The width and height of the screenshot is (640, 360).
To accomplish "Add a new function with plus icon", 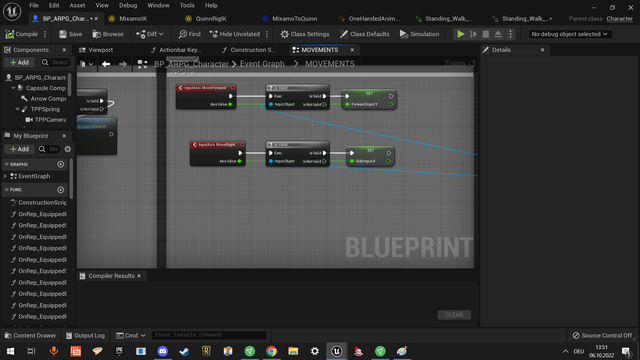I will pos(61,190).
